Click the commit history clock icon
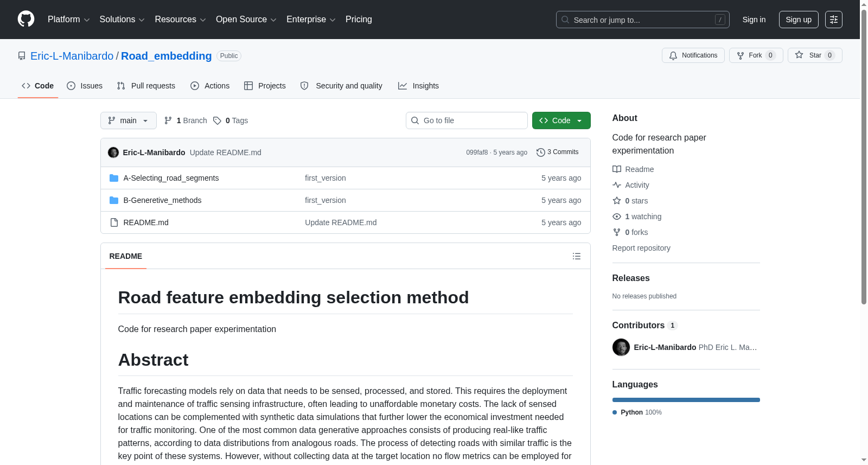This screenshot has height=465, width=868. (541, 152)
